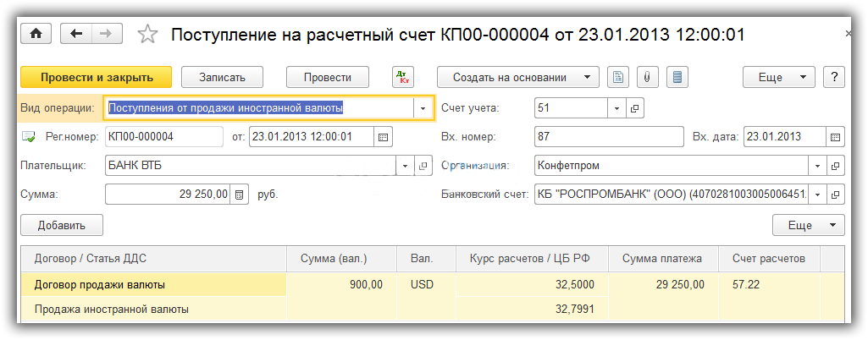The image size is (868, 340).
Task: Open the attached files paperclip icon
Action: (x=647, y=77)
